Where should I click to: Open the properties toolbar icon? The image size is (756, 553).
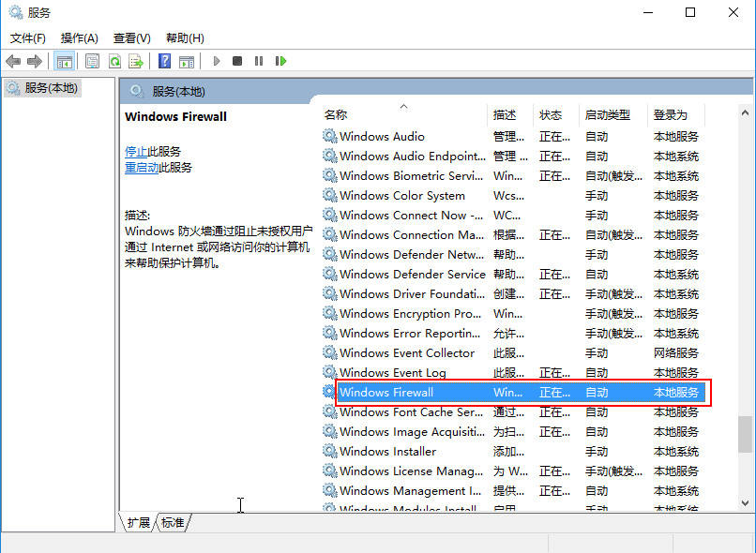coord(91,60)
